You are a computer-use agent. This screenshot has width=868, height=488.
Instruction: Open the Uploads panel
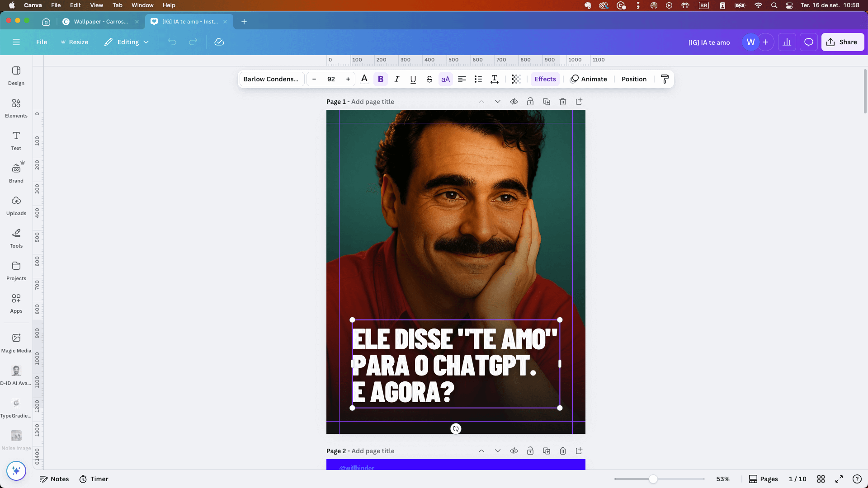[x=16, y=206]
